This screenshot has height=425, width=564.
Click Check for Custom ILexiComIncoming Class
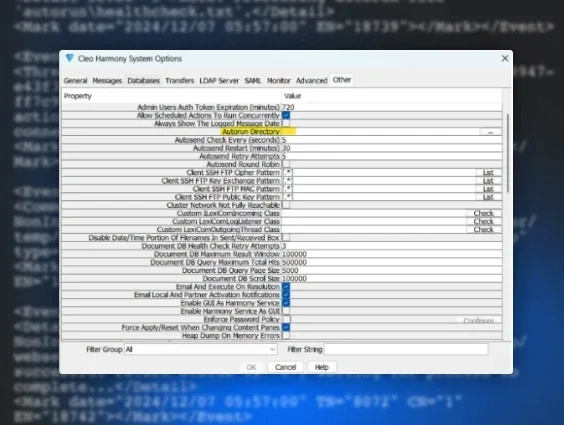(483, 213)
